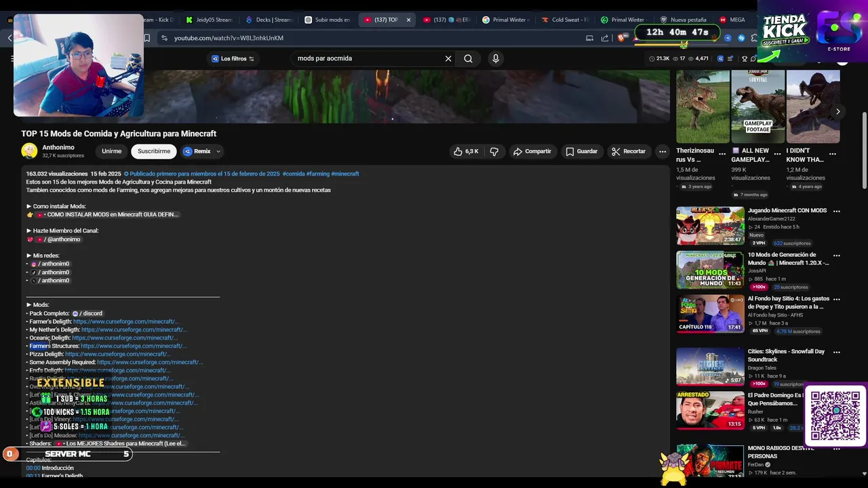The image size is (868, 488).
Task: Close the active '(137) TOP' tab
Action: click(x=408, y=20)
